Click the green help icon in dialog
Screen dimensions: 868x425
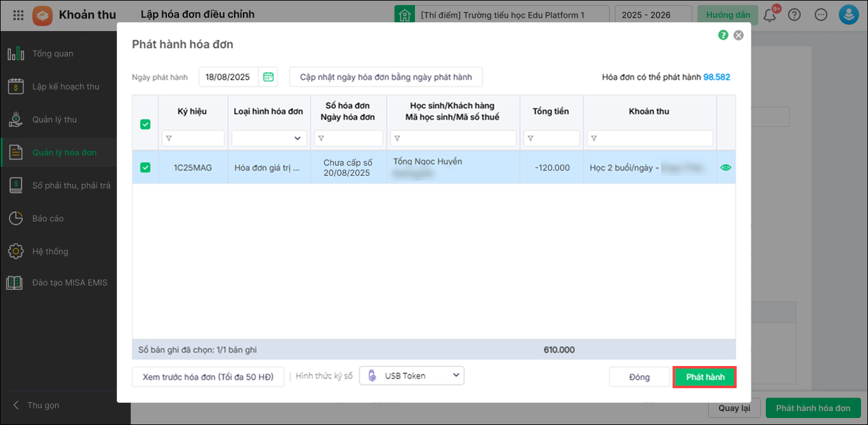723,36
